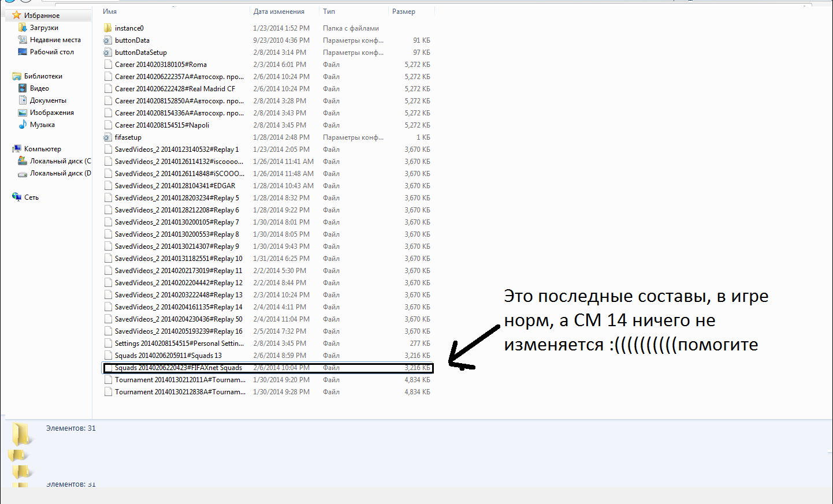Click the Музыка library icon
Screen dimensions: 833x504
click(x=23, y=124)
